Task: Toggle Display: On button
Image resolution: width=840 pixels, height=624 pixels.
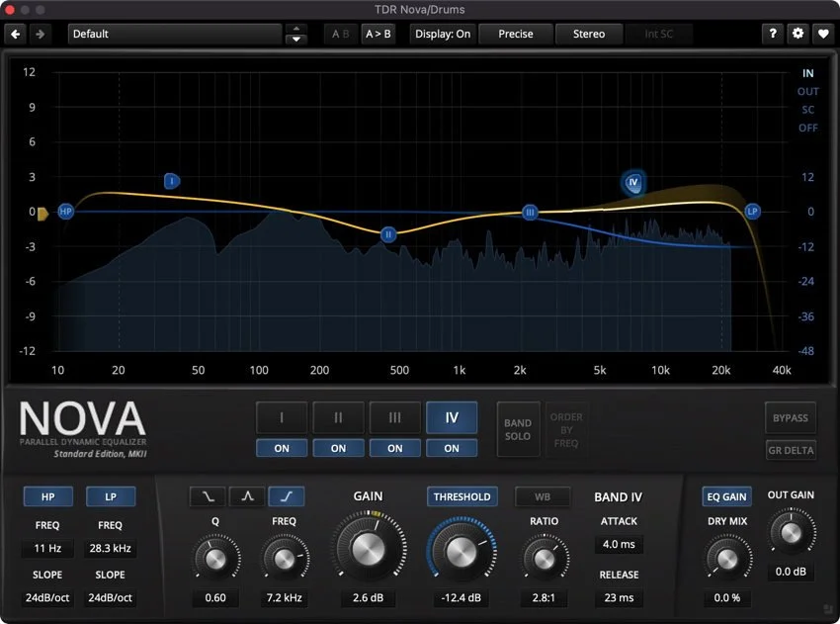Action: (443, 34)
